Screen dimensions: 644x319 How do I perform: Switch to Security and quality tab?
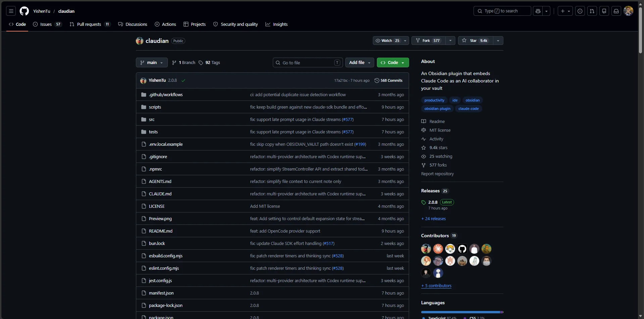point(236,24)
